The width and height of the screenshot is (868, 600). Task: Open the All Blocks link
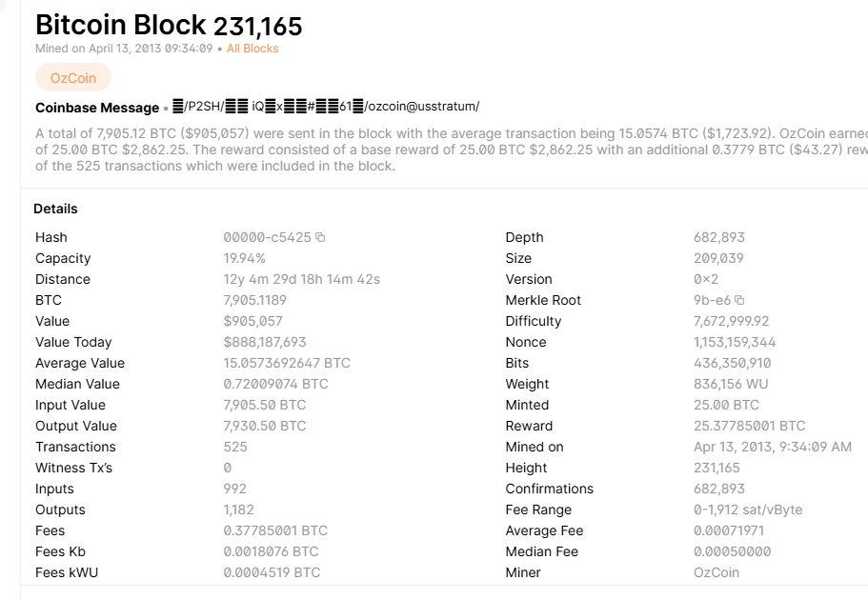point(252,49)
